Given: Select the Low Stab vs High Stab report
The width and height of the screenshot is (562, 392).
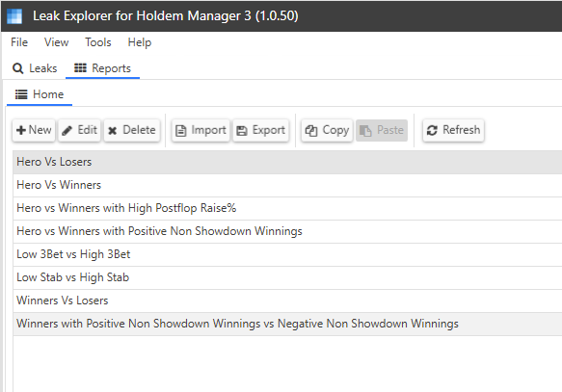Looking at the screenshot, I should [287, 277].
